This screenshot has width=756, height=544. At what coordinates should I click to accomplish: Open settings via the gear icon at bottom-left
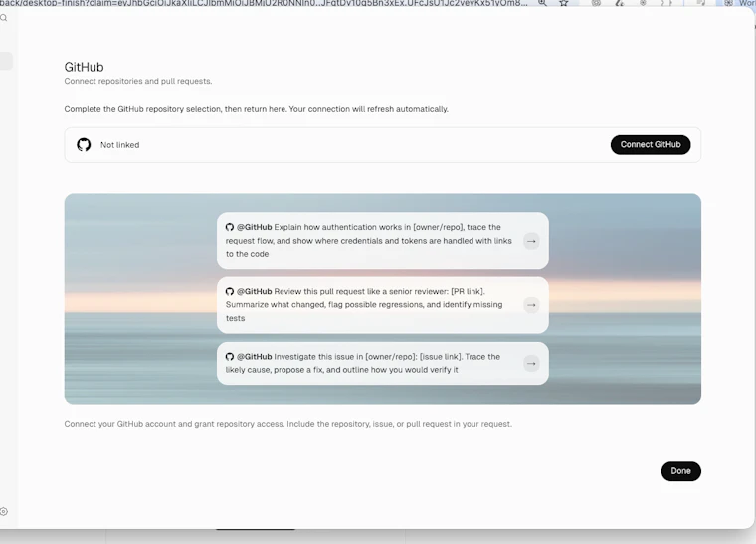[3, 512]
